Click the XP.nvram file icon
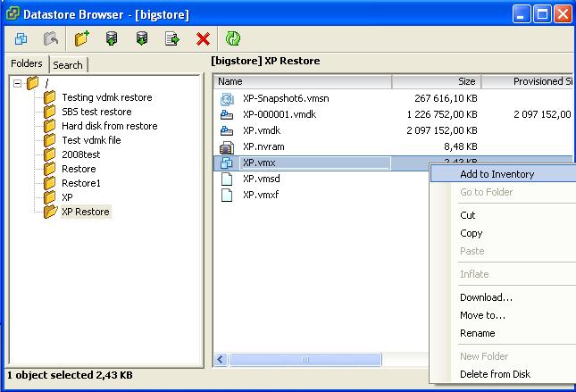 coord(227,147)
